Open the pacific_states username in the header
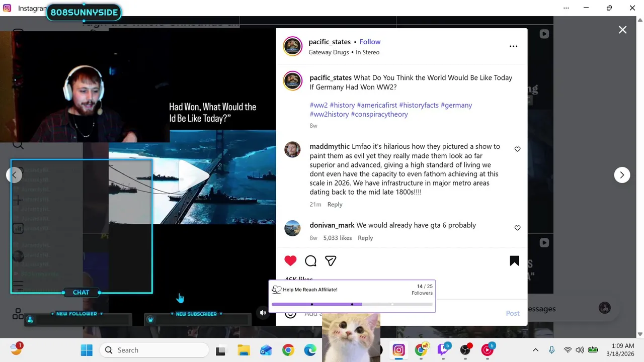 pos(330,42)
